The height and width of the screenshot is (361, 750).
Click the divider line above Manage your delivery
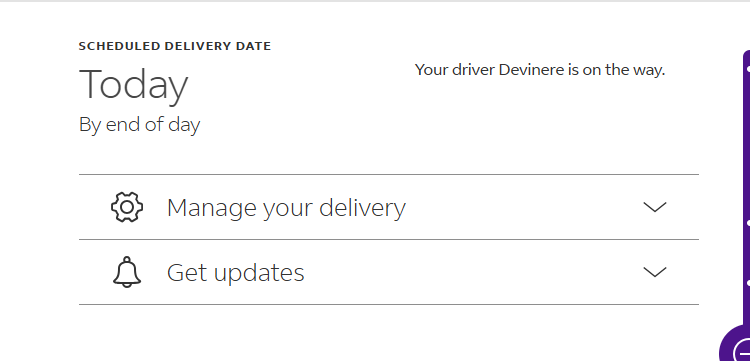pyautogui.click(x=389, y=175)
